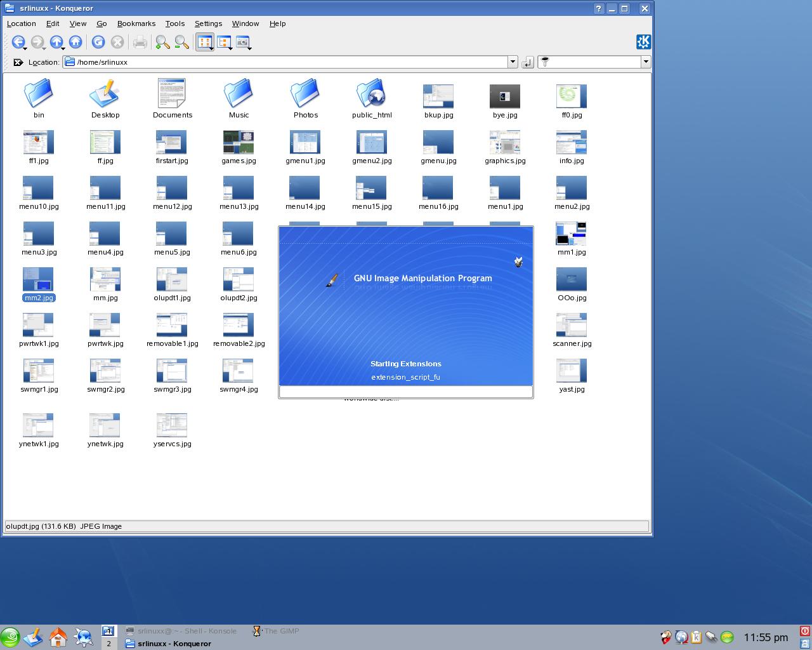Clear the location bar with black X icon
812x650 pixels.
[x=18, y=62]
